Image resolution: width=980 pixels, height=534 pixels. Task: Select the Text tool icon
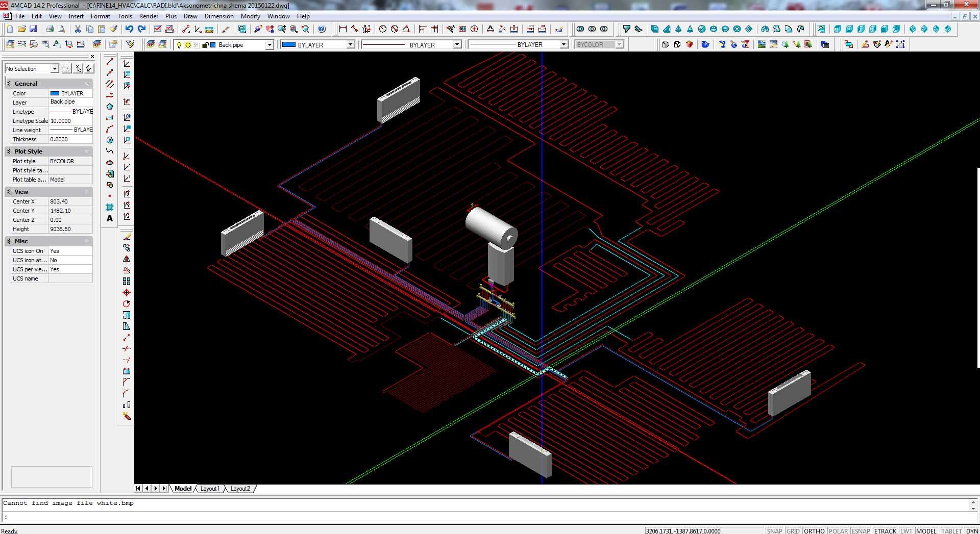(110, 219)
